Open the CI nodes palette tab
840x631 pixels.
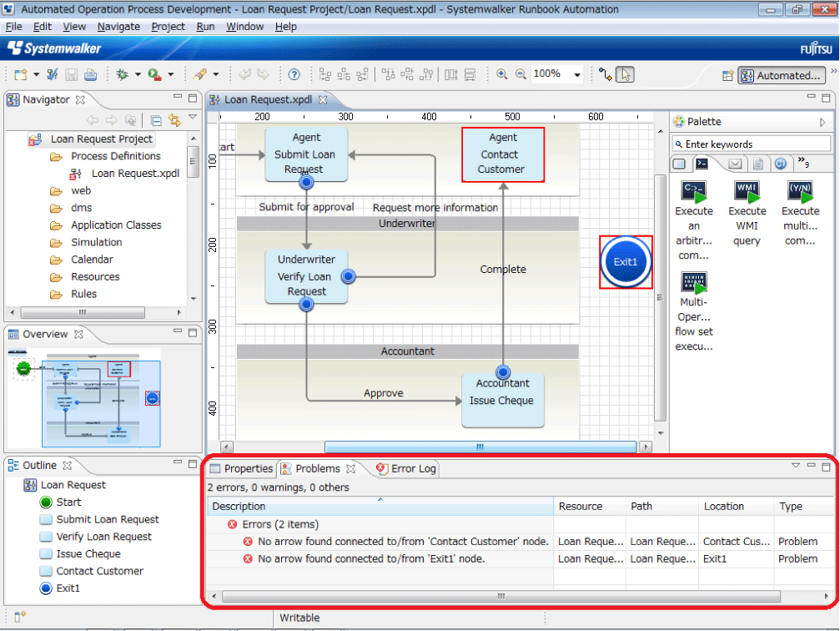[781, 164]
